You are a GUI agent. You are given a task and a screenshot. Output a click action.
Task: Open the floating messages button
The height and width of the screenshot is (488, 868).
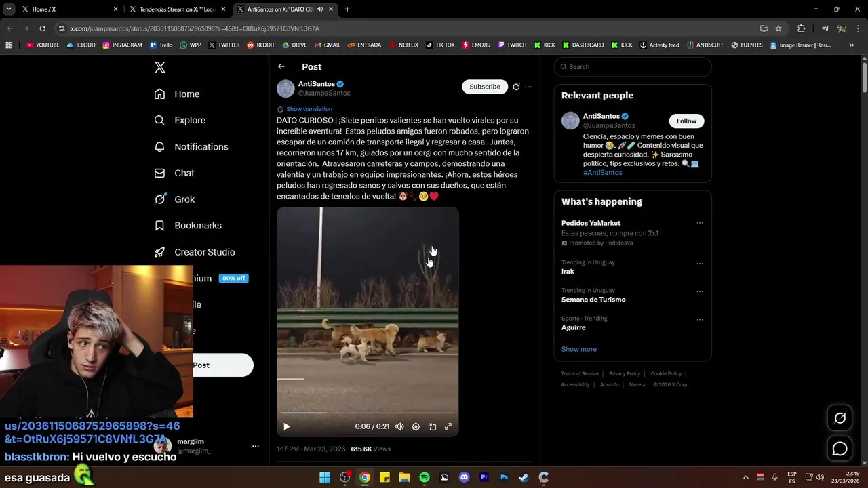pyautogui.click(x=840, y=449)
